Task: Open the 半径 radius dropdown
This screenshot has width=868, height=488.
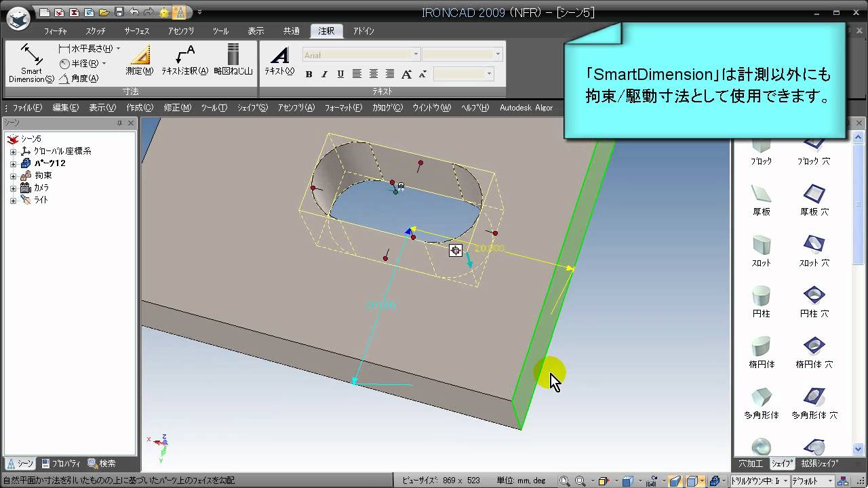Action: point(104,64)
